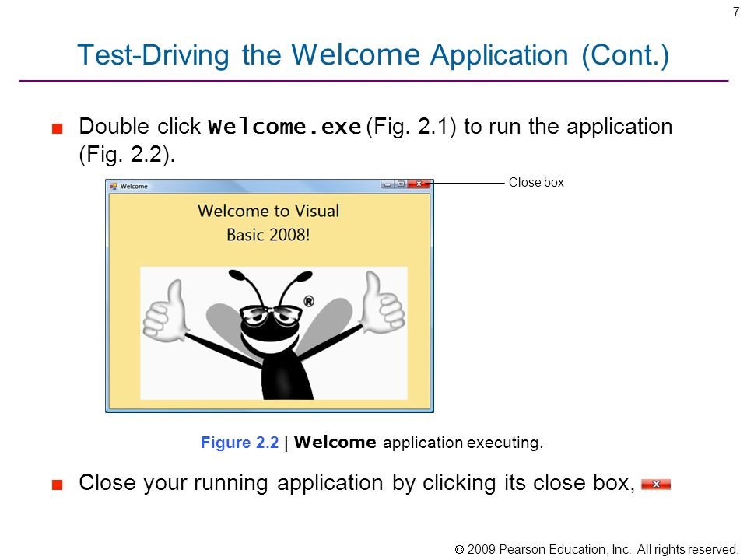This screenshot has width=747, height=560.
Task: Click the bug mascot picture in Welcome window
Action: [273, 333]
